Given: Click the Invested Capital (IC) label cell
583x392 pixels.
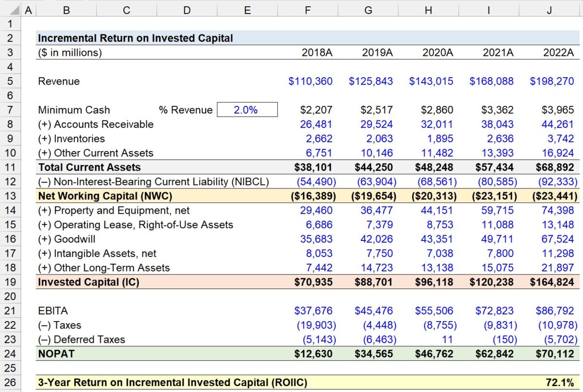Looking at the screenshot, I should pos(88,282).
